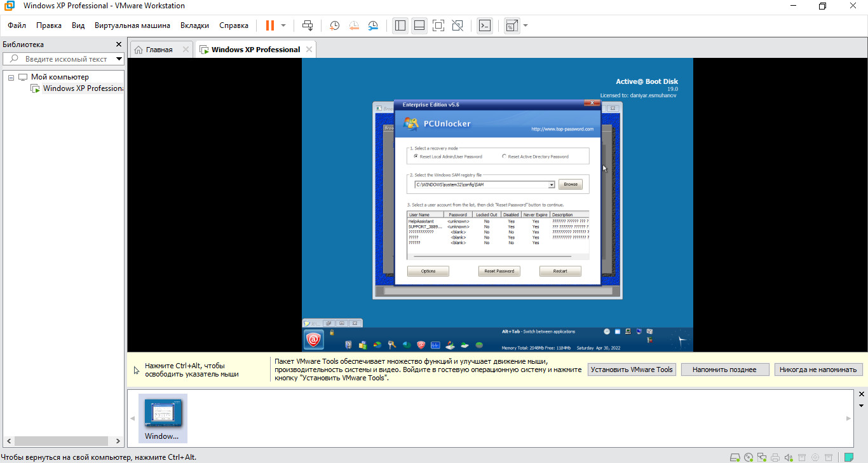The height and width of the screenshot is (463, 868).
Task: Select Reset Active Directory Password radio
Action: 504,156
